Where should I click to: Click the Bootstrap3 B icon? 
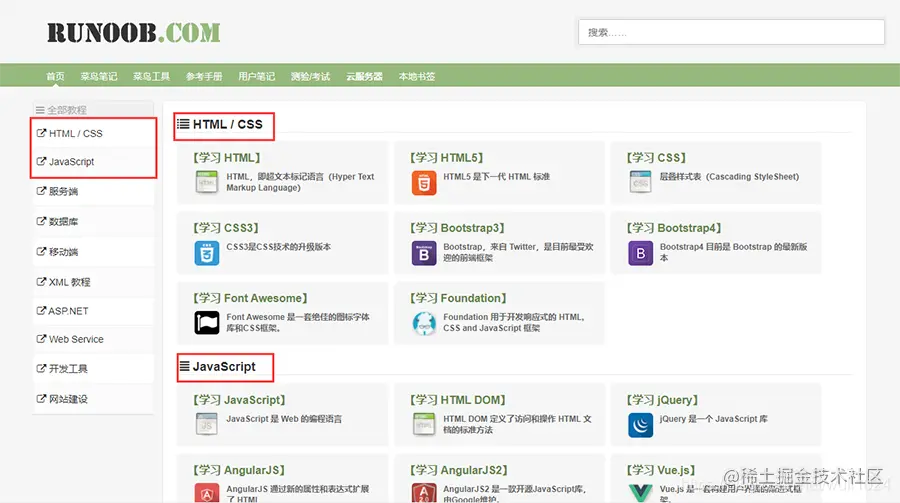coord(424,253)
